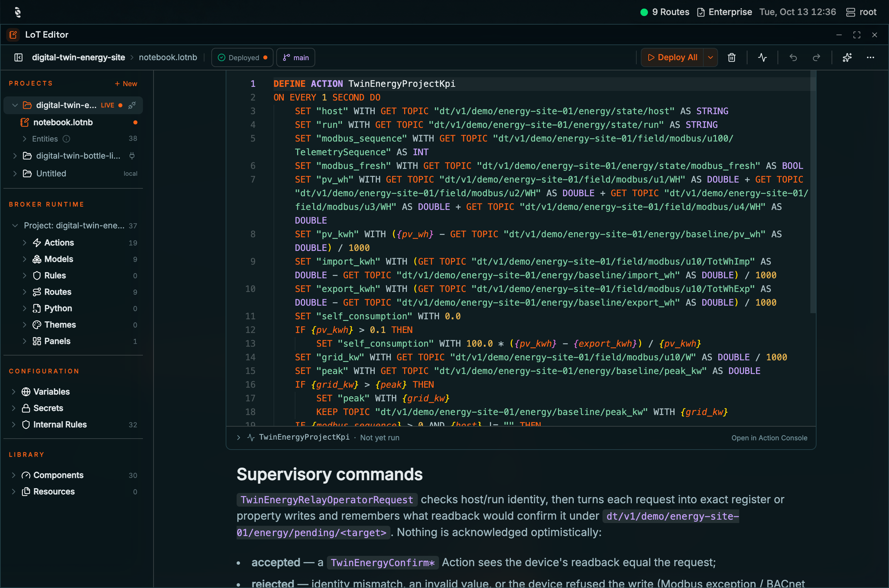Open in Action Console link
889x588 pixels.
[769, 438]
